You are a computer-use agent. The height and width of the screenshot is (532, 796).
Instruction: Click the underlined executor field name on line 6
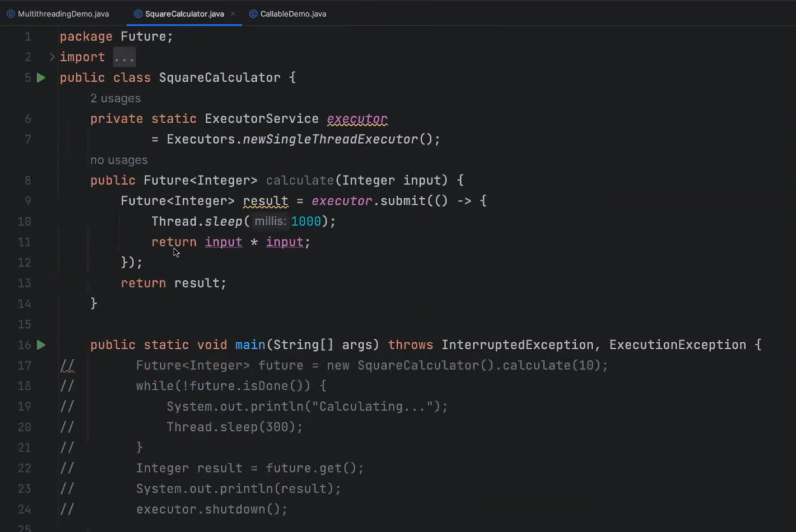[x=357, y=119]
